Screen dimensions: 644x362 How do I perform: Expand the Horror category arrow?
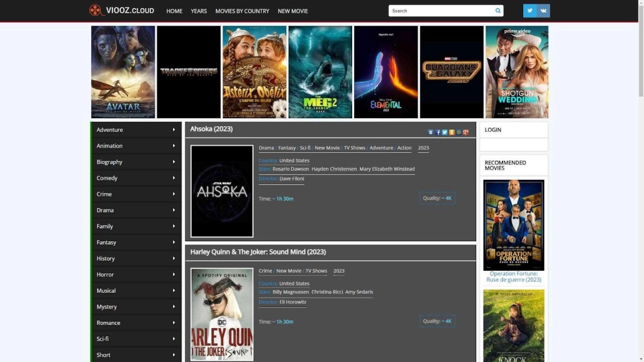[174, 275]
